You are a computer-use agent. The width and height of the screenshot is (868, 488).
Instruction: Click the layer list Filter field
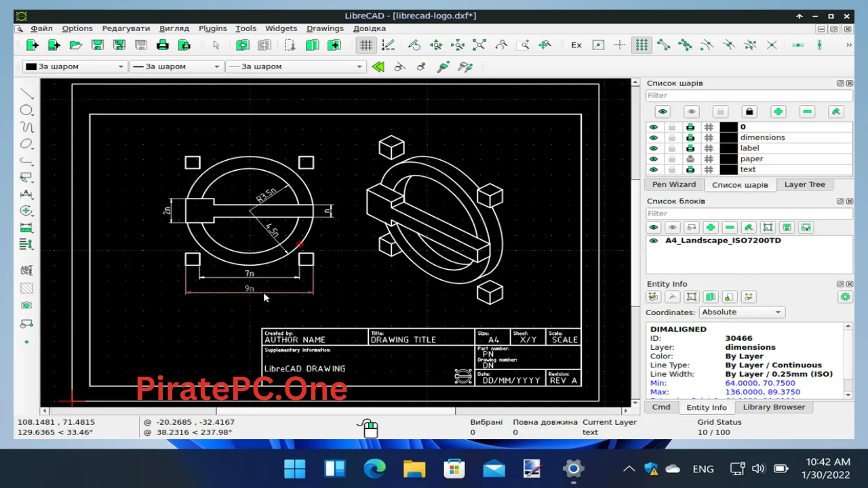(749, 96)
